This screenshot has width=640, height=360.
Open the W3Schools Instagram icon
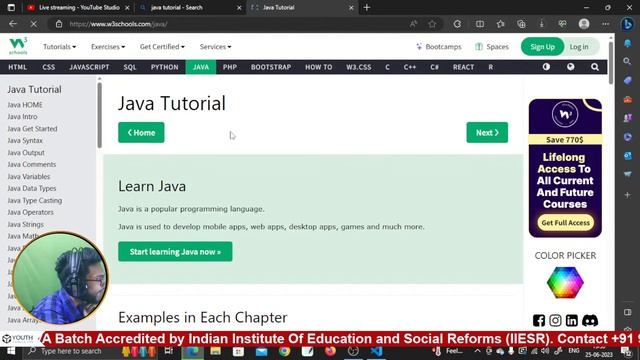(x=555, y=320)
